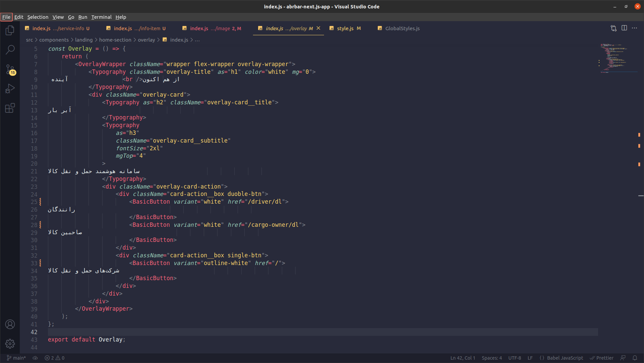Screen dimensions: 644x363
Task: Open the Search sidebar
Action: pos(10,49)
